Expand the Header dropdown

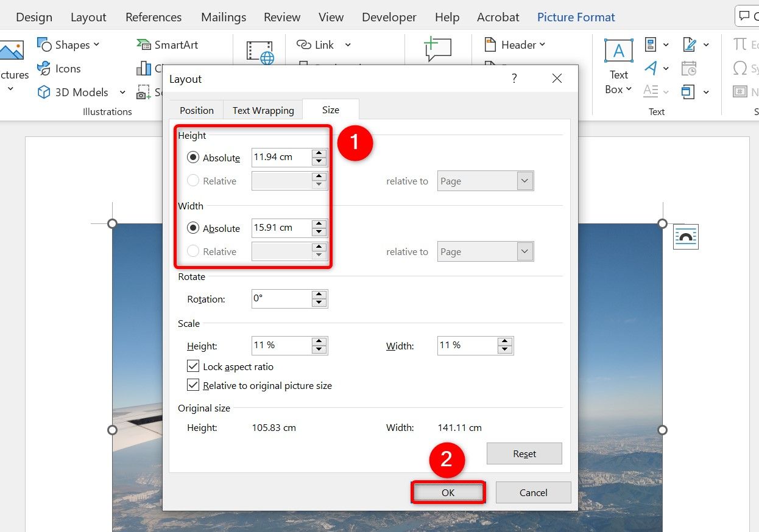541,44
